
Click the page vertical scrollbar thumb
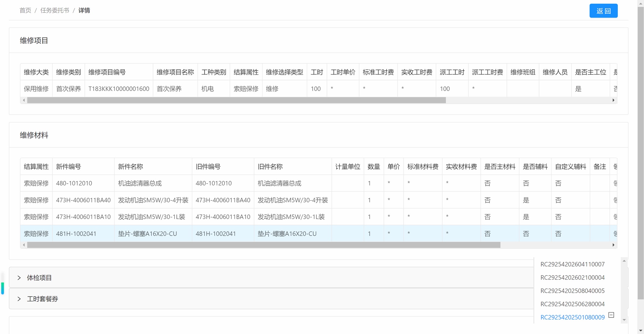pos(641,153)
